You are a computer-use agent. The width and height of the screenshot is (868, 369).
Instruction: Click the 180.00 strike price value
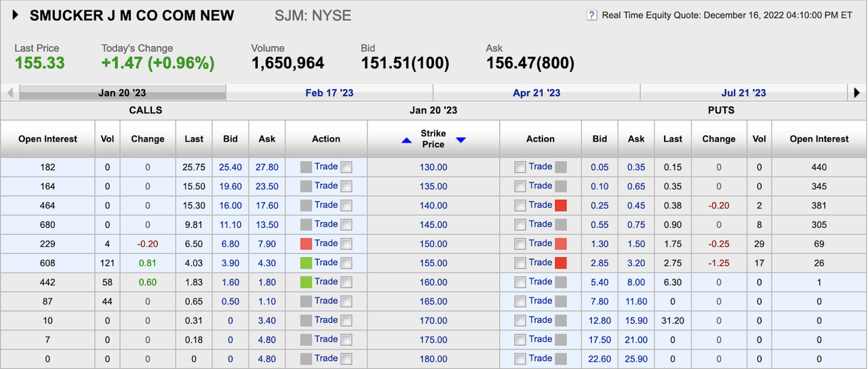(433, 359)
